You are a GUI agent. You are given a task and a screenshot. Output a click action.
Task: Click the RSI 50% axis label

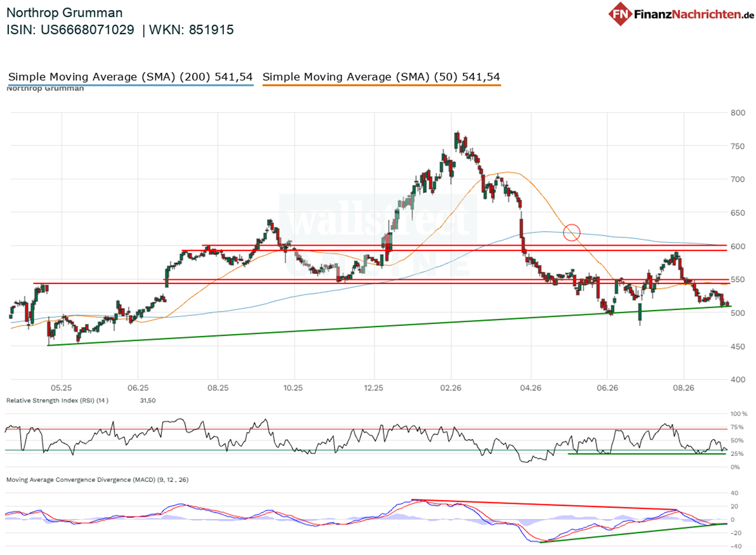(x=738, y=440)
